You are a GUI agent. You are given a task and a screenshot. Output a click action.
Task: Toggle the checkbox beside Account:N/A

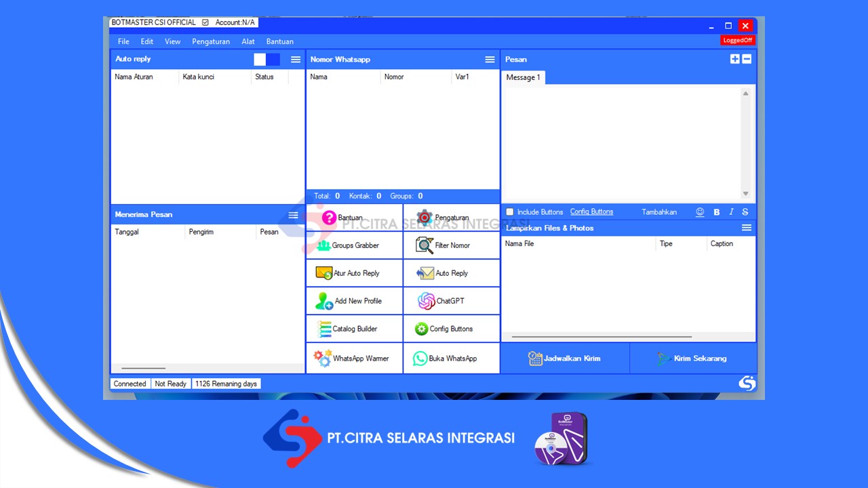(205, 22)
